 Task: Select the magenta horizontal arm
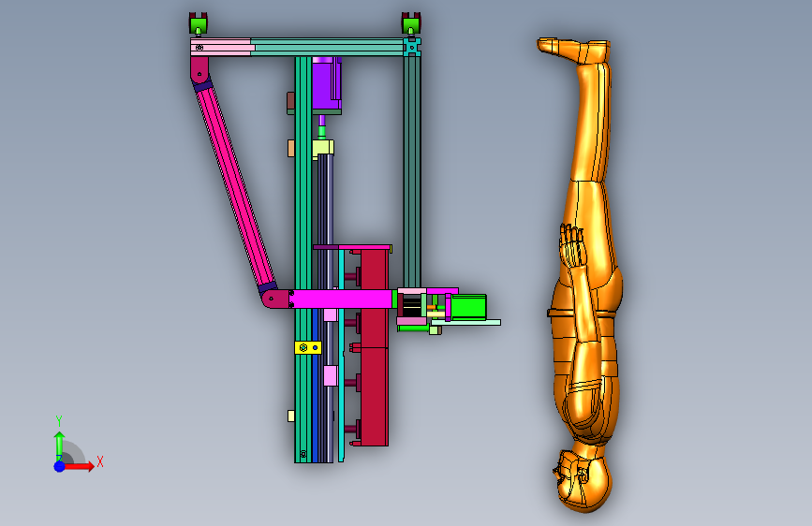click(342, 300)
